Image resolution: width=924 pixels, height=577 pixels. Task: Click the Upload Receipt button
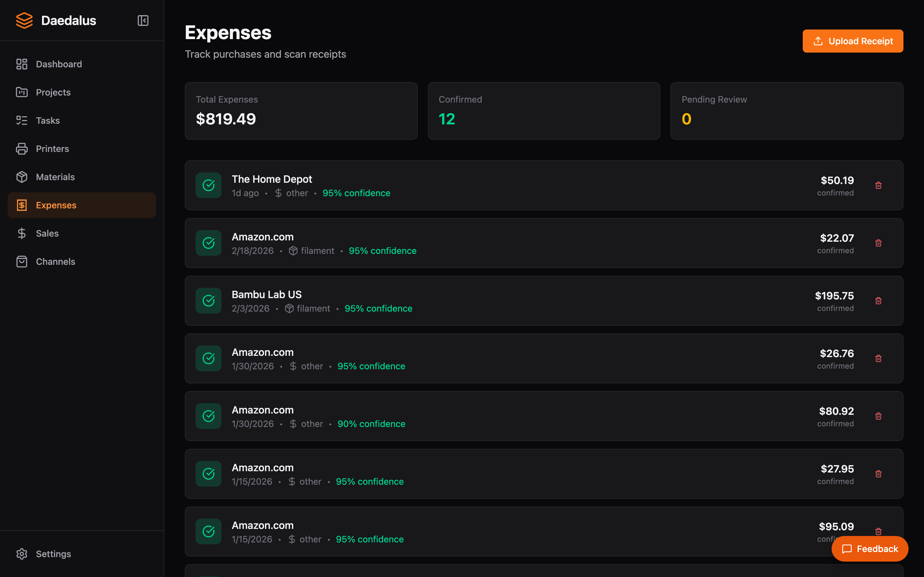pyautogui.click(x=852, y=41)
